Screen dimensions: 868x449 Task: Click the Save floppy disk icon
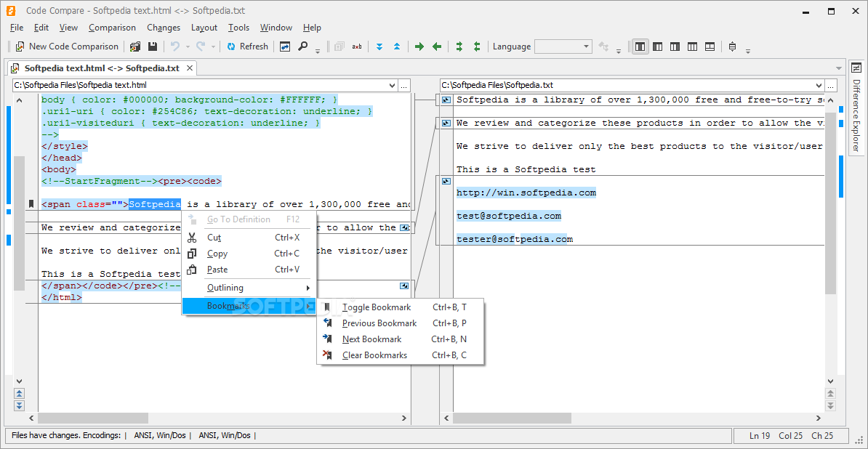click(x=152, y=46)
